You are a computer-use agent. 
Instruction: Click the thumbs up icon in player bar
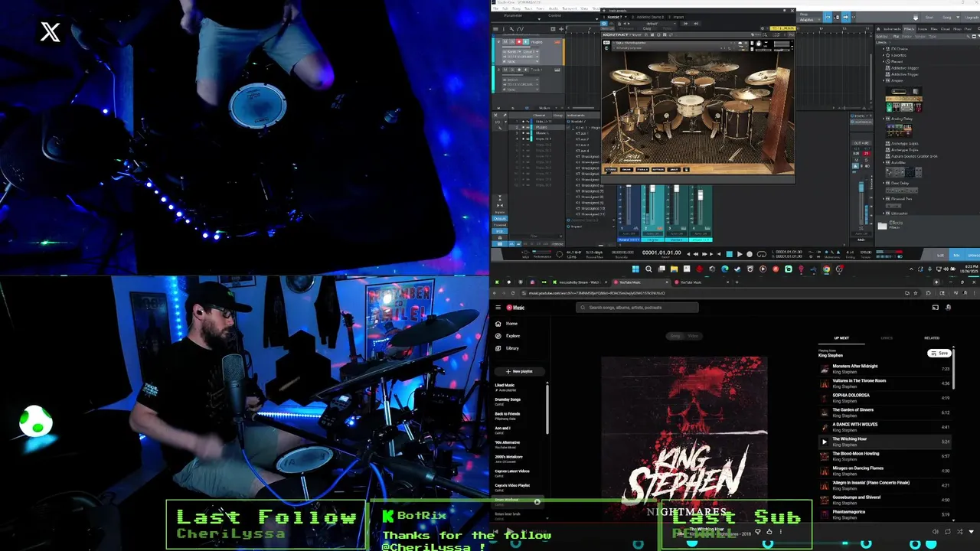pyautogui.click(x=769, y=532)
